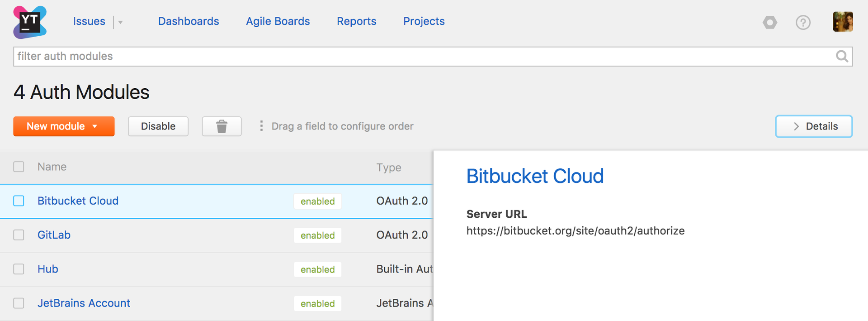
Task: Open the settings hexagon icon
Action: click(x=769, y=22)
